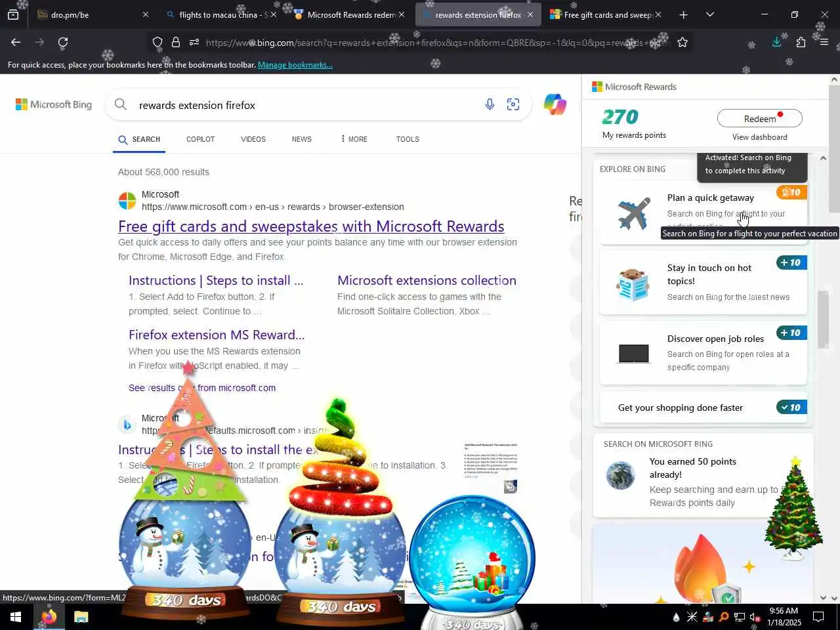The image size is (840, 630).
Task: Open the Extensions puzzle icon
Action: (x=801, y=42)
